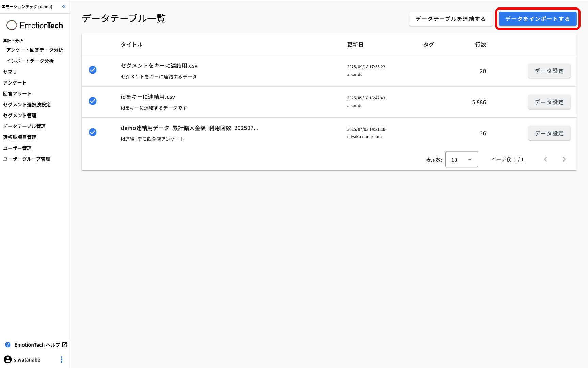Open アンケート回答データ分析 in sidebar
The image size is (588, 368).
(x=35, y=50)
